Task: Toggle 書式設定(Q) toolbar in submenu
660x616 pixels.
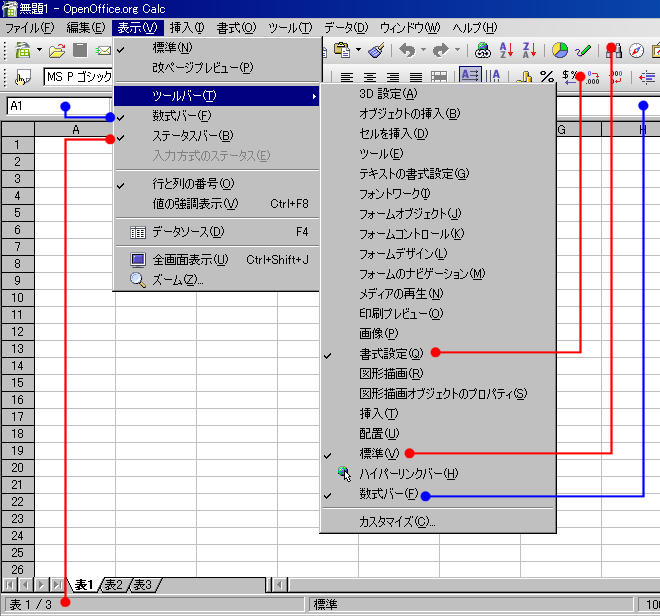Action: click(x=438, y=354)
